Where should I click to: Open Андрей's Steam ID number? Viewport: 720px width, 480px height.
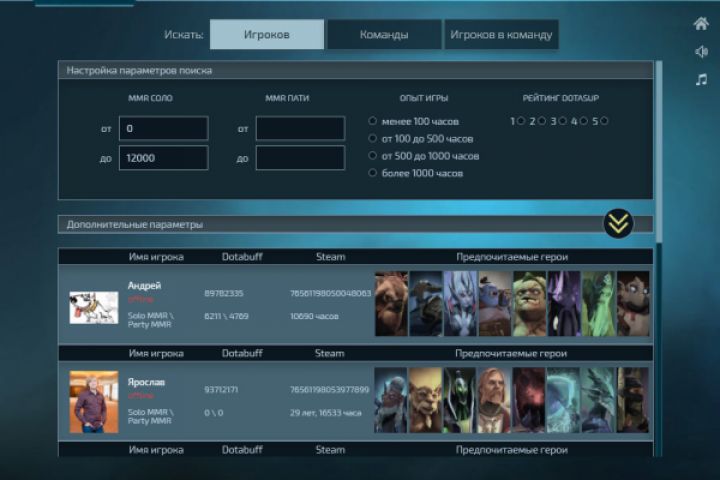click(x=330, y=293)
